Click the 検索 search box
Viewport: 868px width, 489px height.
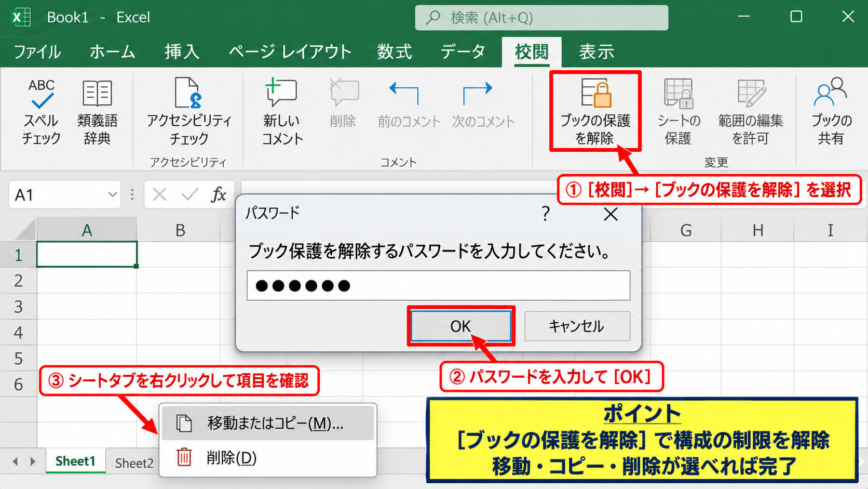pyautogui.click(x=541, y=18)
